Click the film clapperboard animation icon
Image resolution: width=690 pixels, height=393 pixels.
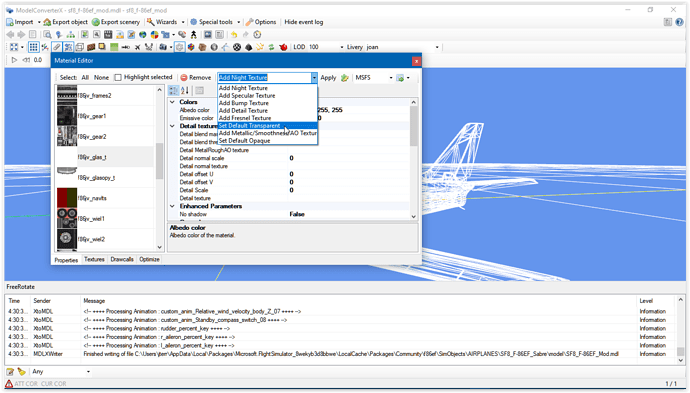coord(108,34)
